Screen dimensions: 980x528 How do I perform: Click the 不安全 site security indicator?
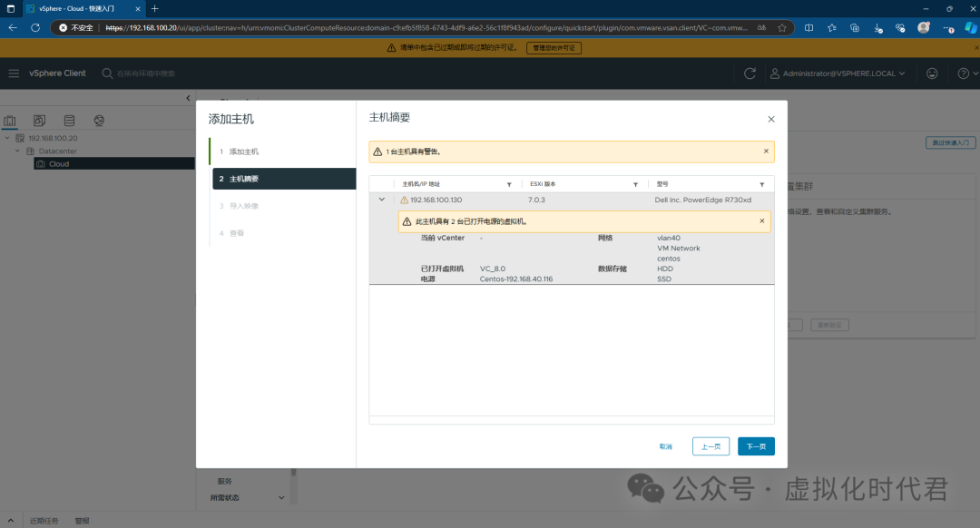pos(76,27)
